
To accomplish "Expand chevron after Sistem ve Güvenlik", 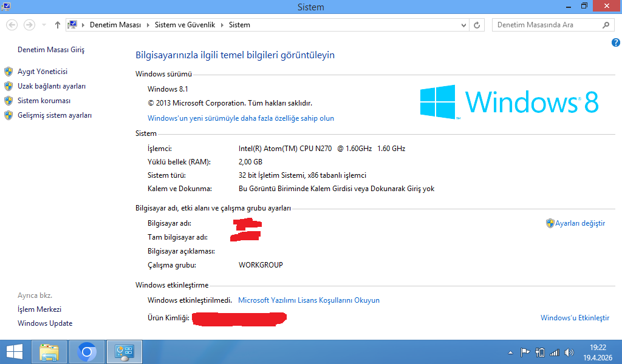I will (222, 25).
